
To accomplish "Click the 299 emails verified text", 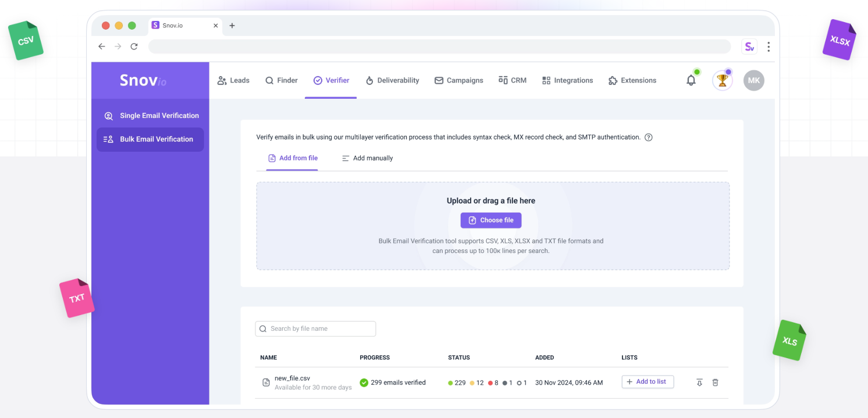I will [398, 383].
